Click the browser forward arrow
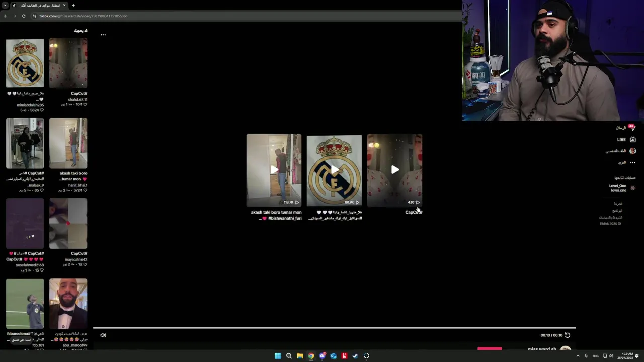The height and width of the screenshot is (362, 644). coord(15,16)
